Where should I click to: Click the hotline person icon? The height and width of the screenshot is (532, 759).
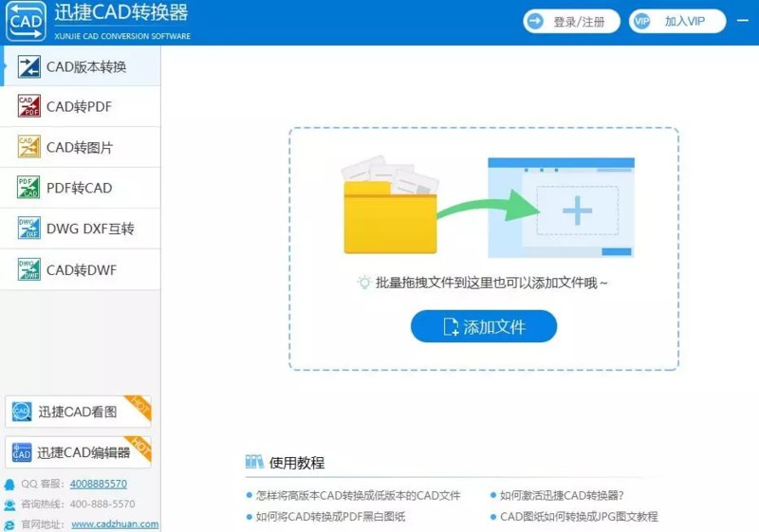pos(9,504)
